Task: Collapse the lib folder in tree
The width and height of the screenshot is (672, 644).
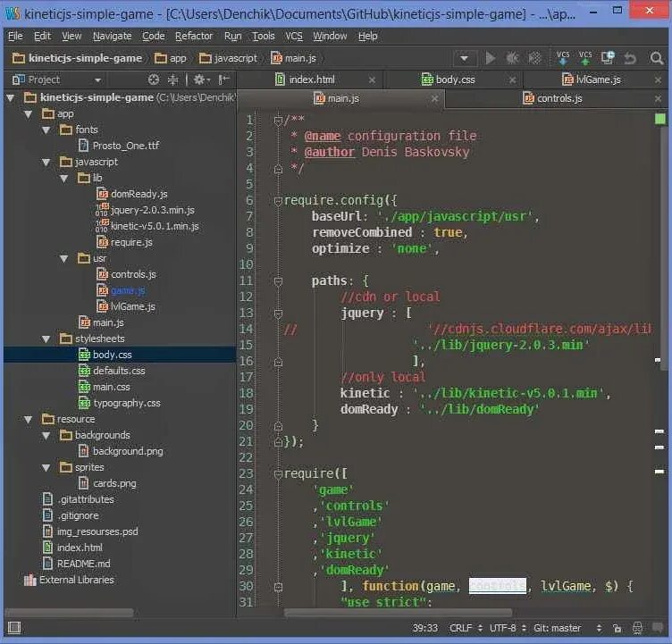Action: [x=63, y=179]
